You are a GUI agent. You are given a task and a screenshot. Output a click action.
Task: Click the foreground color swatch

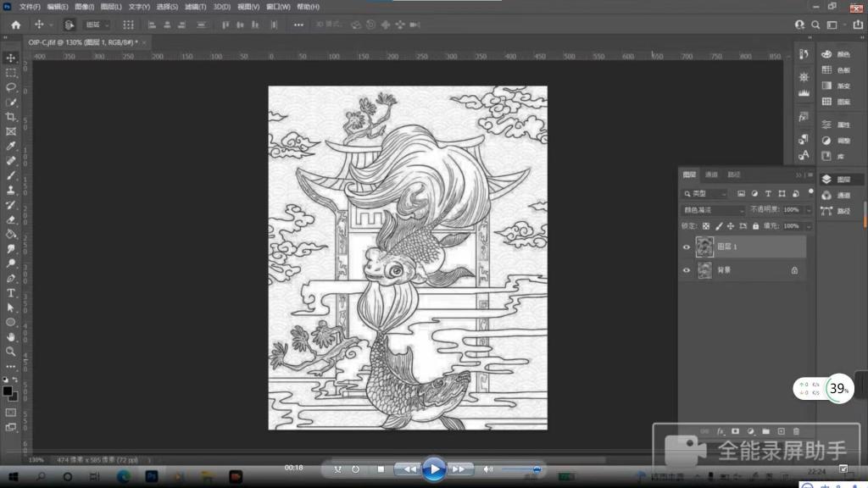pos(8,391)
